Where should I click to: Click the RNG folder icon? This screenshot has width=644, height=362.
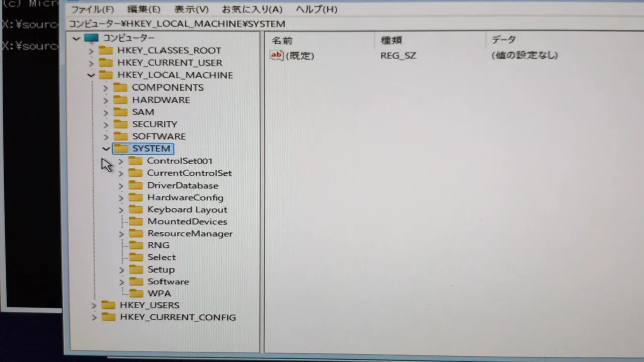(136, 245)
